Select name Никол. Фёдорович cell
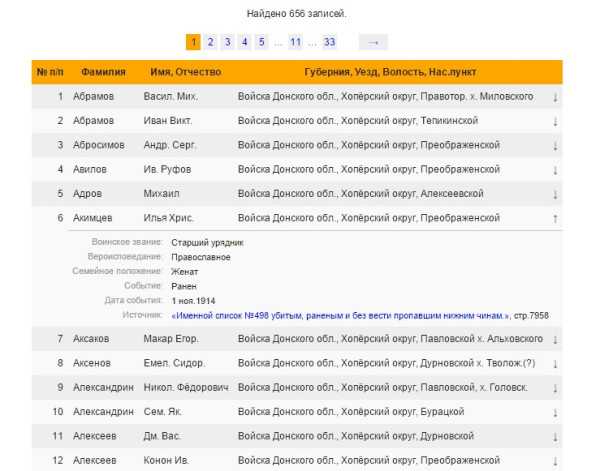 pyautogui.click(x=186, y=387)
